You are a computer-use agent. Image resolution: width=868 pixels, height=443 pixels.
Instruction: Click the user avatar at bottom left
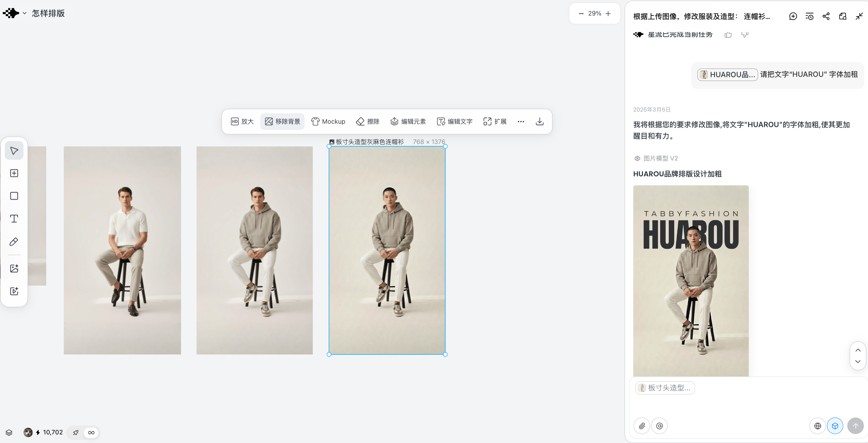(x=28, y=432)
